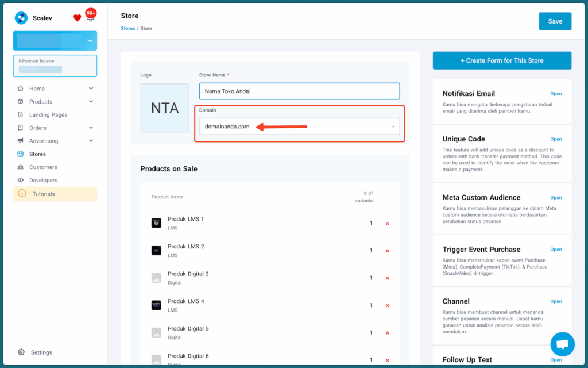
Task: Click the Produk LMS 4 thumbnail image
Action: pyautogui.click(x=156, y=305)
